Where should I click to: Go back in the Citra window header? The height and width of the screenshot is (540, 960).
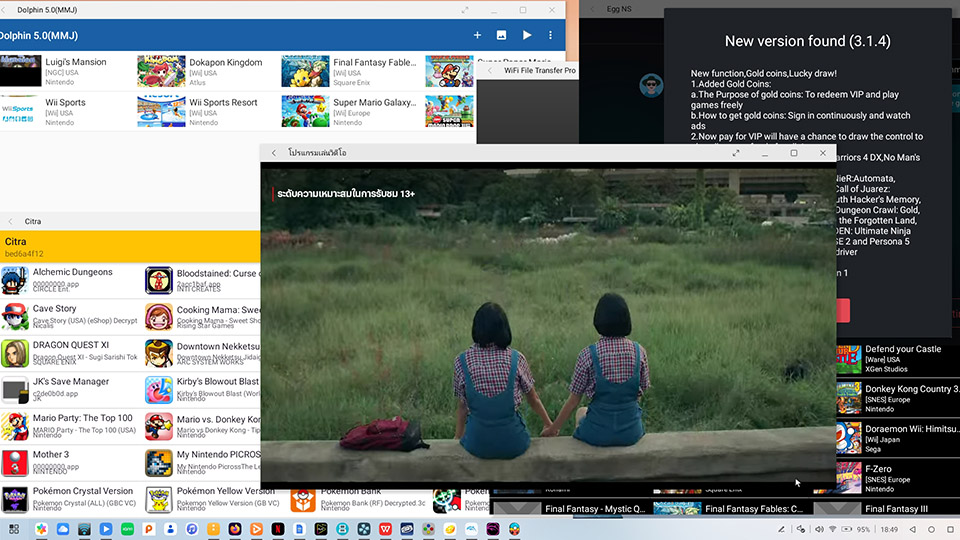point(10,222)
